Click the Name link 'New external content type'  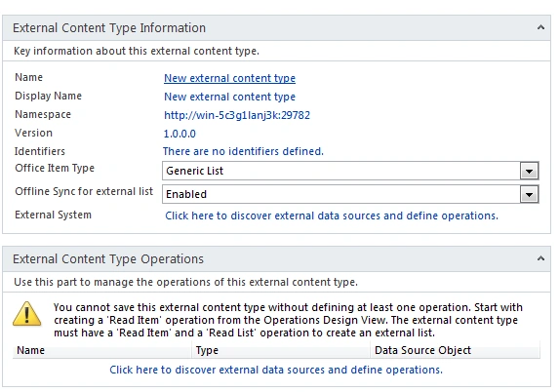[x=229, y=78]
